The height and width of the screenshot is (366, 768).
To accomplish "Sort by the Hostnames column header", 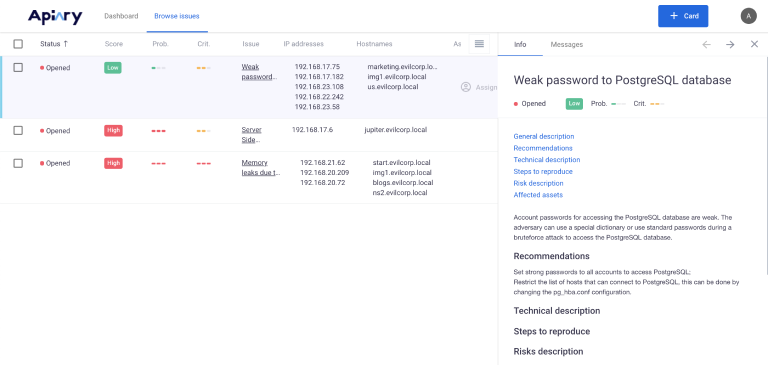I will coord(375,44).
